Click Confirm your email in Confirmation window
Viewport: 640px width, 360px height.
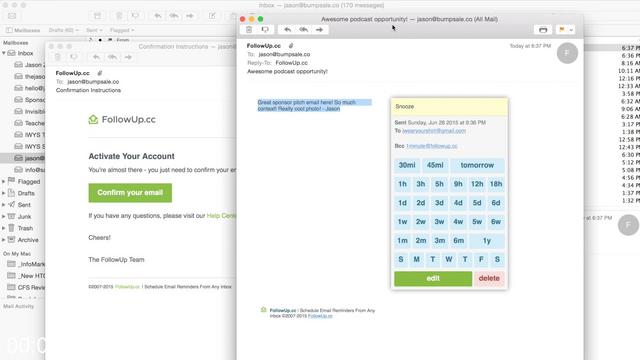click(130, 193)
